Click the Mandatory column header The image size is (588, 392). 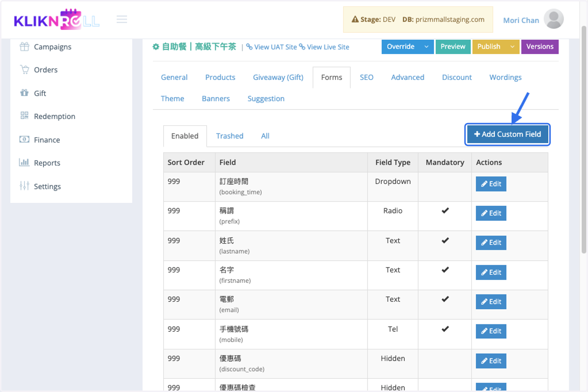(x=445, y=162)
